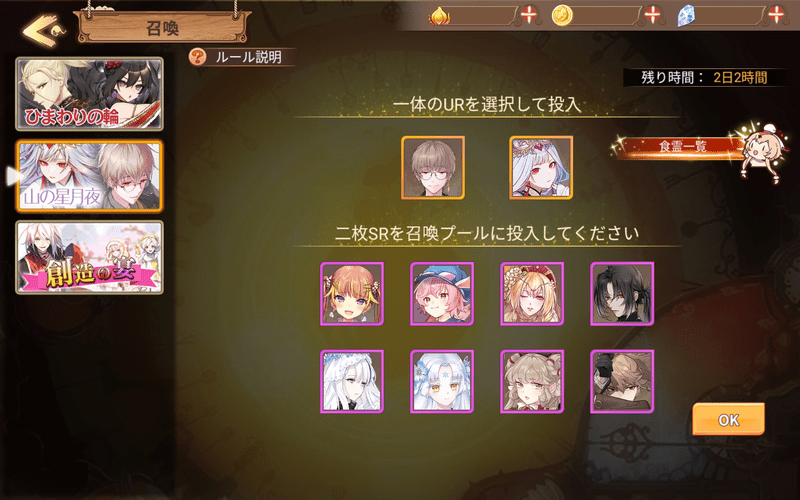Image resolution: width=800 pixels, height=500 pixels.
Task: Choose the curly beige-haired SR girl portrait
Action: (x=532, y=381)
